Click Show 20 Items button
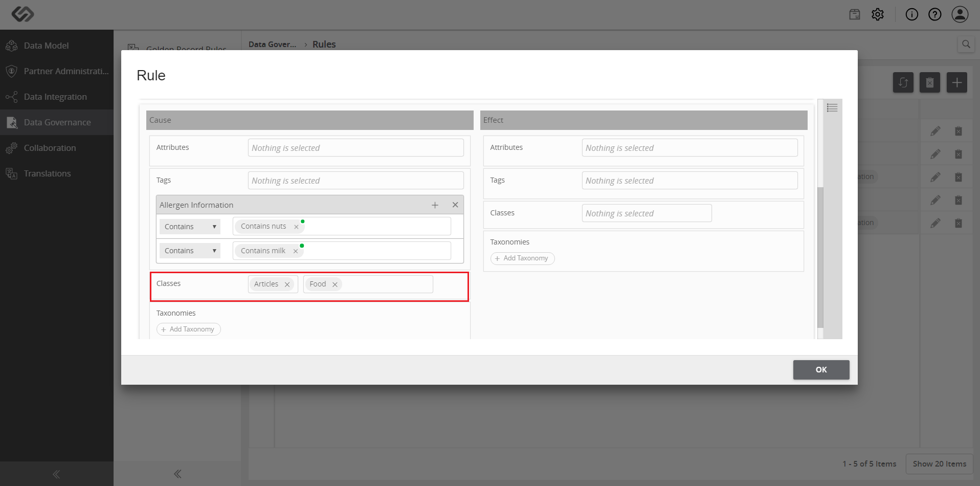Image resolution: width=980 pixels, height=486 pixels. tap(939, 464)
